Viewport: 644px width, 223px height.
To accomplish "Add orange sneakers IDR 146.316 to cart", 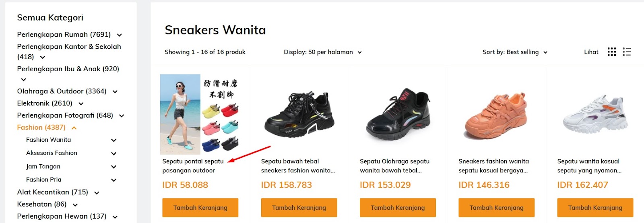I will pyautogui.click(x=496, y=208).
